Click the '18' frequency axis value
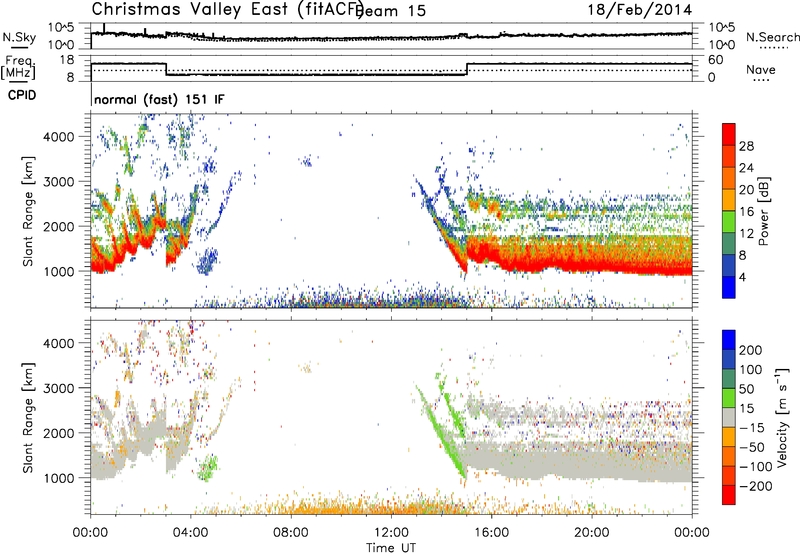Screen dimensions: 800x554 click(67, 60)
